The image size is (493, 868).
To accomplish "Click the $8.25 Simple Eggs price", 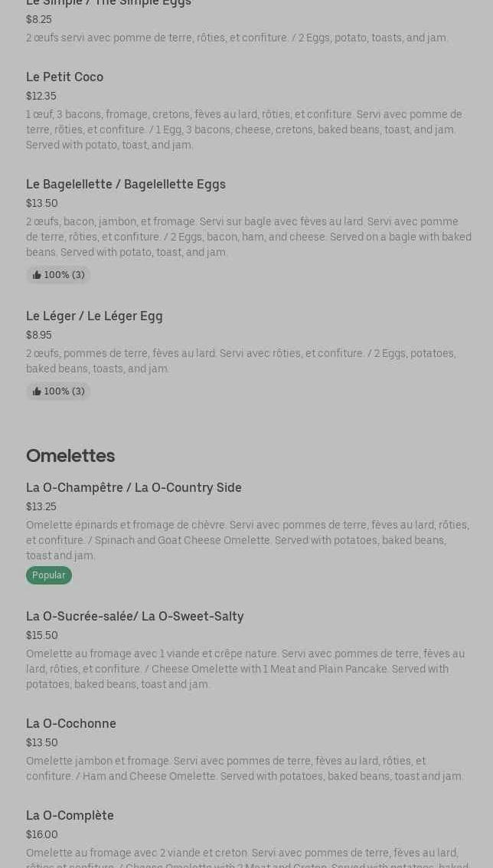I will coord(38,20).
